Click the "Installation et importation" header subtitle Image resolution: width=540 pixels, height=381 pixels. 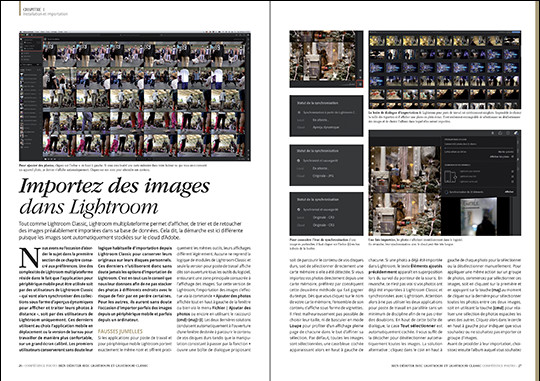[x=45, y=14]
